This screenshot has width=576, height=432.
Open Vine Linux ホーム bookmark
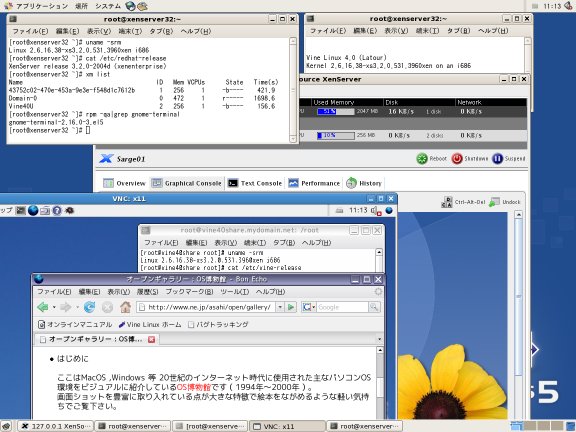[x=150, y=324]
